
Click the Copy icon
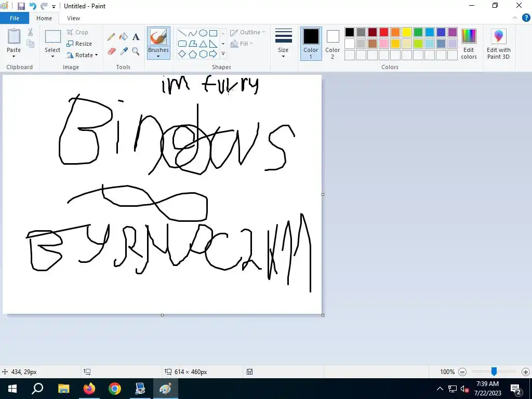(x=30, y=44)
